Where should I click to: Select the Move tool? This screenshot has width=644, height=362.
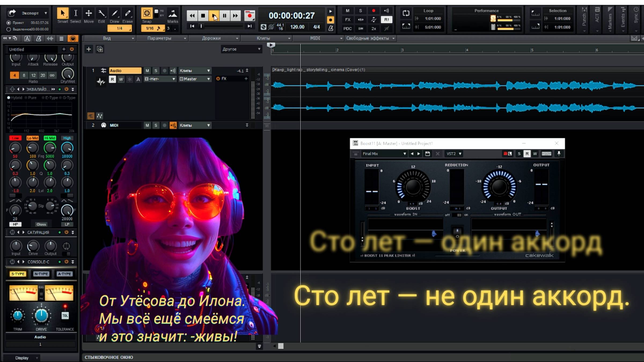click(x=89, y=13)
